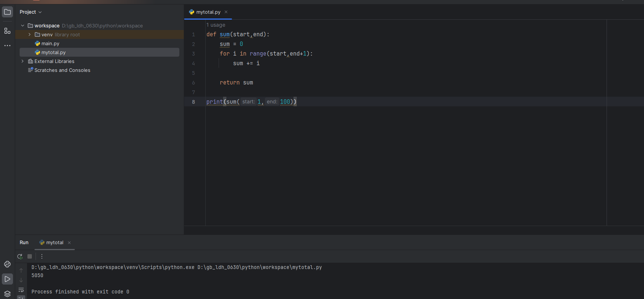Click the 'sum += i' code line
The image size is (644, 299).
[x=246, y=63]
